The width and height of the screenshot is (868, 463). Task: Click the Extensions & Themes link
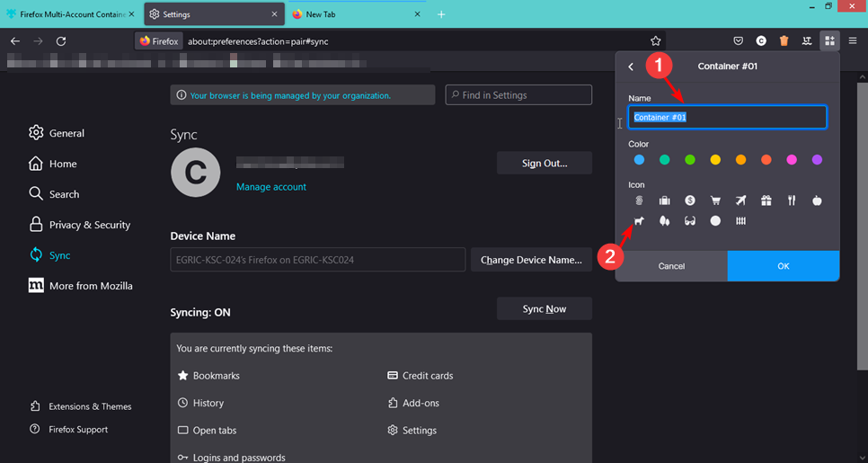pos(81,406)
